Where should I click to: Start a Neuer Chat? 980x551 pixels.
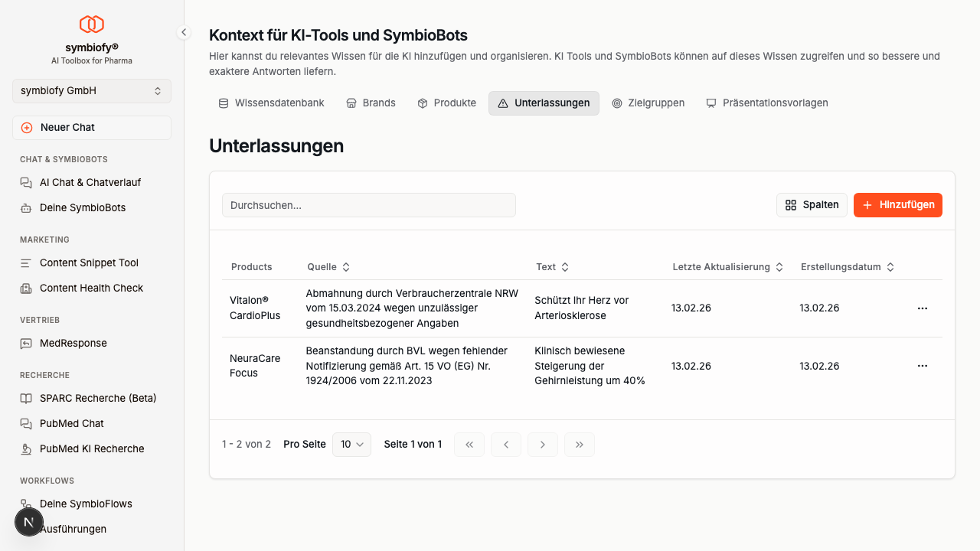[91, 127]
